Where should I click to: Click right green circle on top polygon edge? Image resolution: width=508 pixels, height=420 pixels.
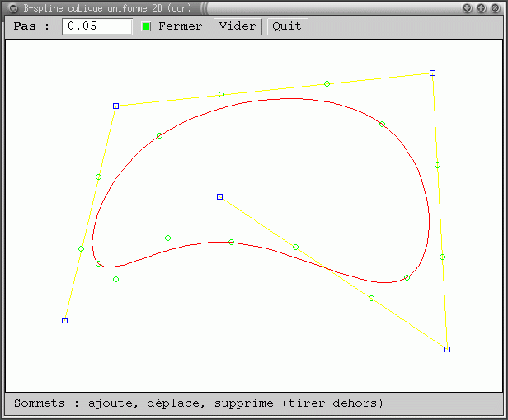(327, 83)
